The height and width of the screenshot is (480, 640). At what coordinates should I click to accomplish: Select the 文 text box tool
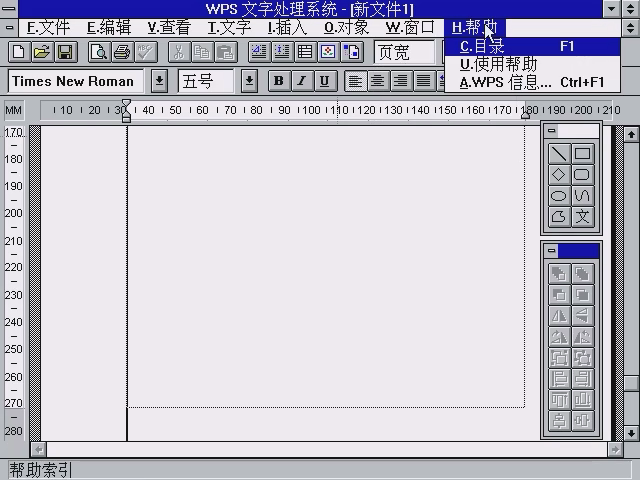point(582,217)
